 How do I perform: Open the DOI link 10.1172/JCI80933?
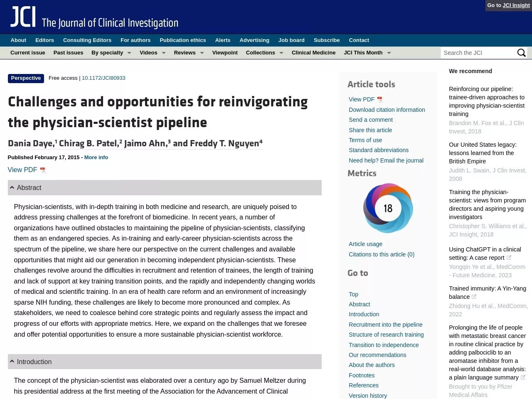[x=103, y=78]
